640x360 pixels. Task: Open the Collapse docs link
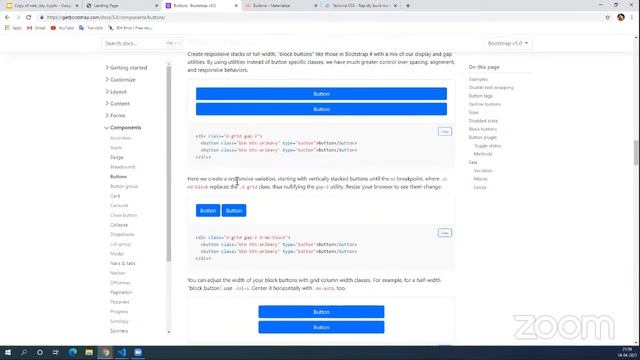point(119,225)
